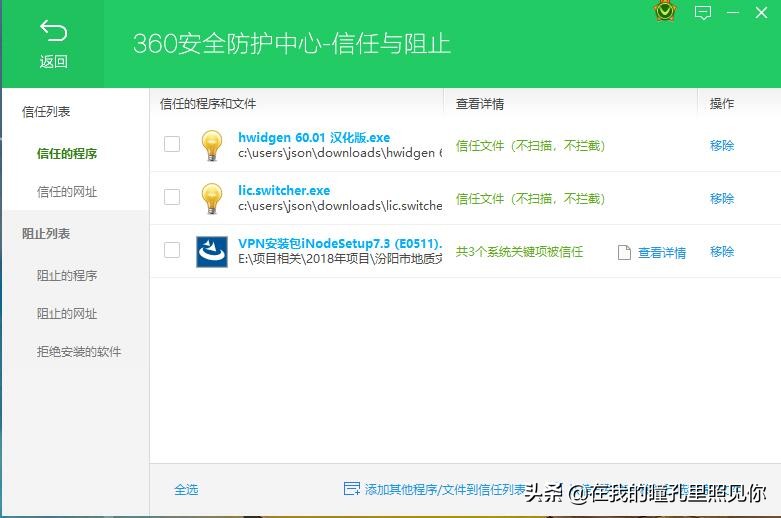Click the lightbulb icon for lic.switcher.exe
Screen dimensions: 781x518
coord(212,198)
